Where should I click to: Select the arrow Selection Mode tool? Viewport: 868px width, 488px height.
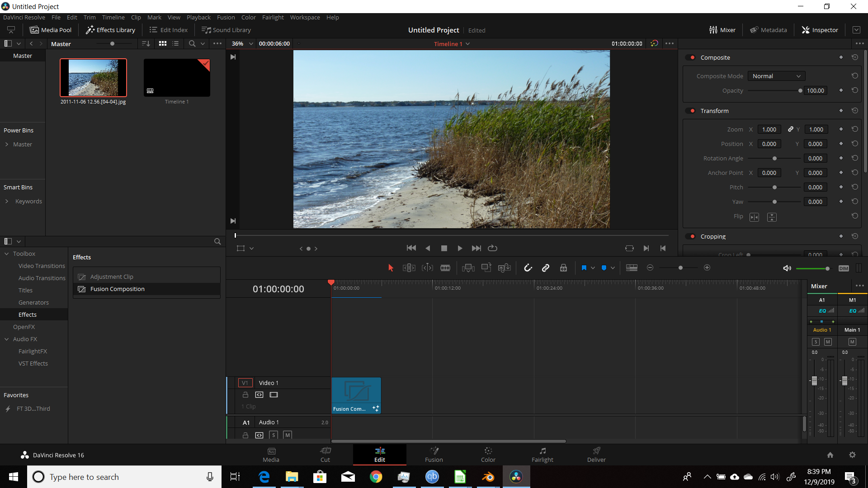pos(391,268)
